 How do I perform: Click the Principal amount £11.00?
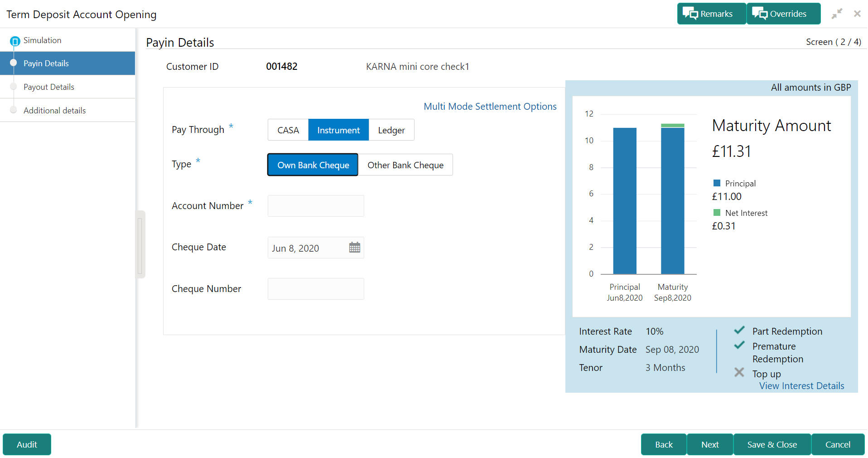727,197
